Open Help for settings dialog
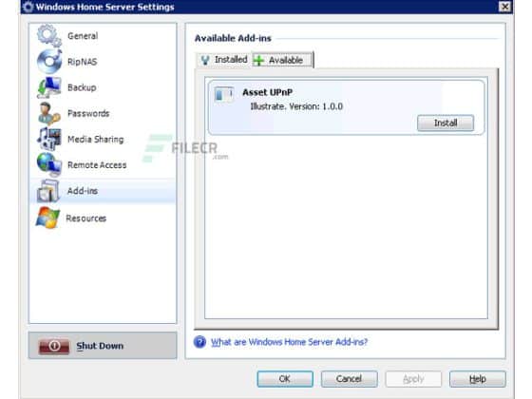Image resolution: width=532 pixels, height=399 pixels. coord(477,379)
